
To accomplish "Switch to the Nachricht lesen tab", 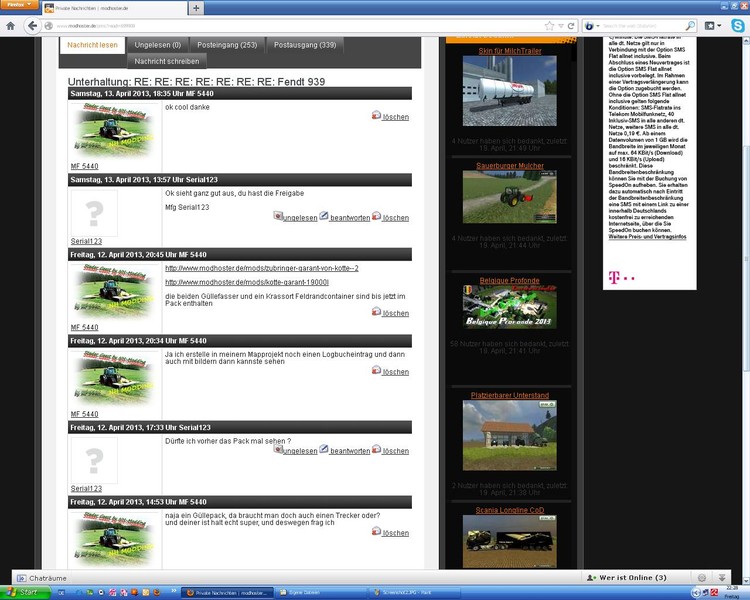I will pyautogui.click(x=92, y=45).
